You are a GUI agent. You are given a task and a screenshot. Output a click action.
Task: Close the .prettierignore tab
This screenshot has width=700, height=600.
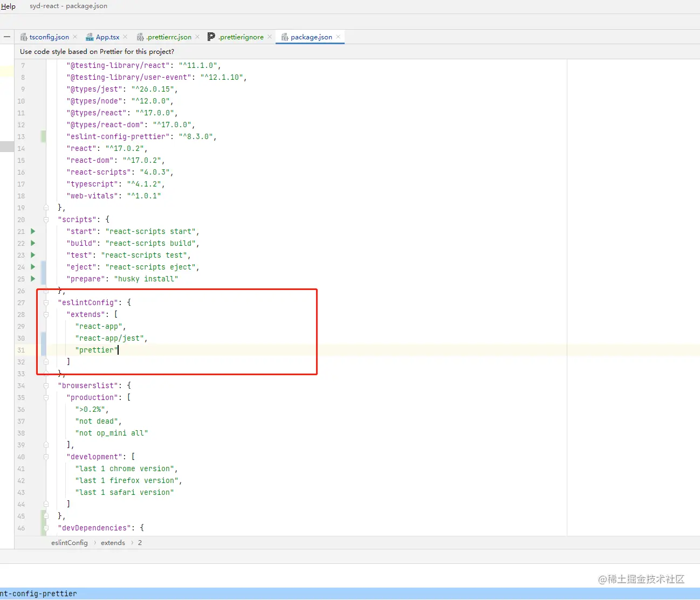pos(270,37)
